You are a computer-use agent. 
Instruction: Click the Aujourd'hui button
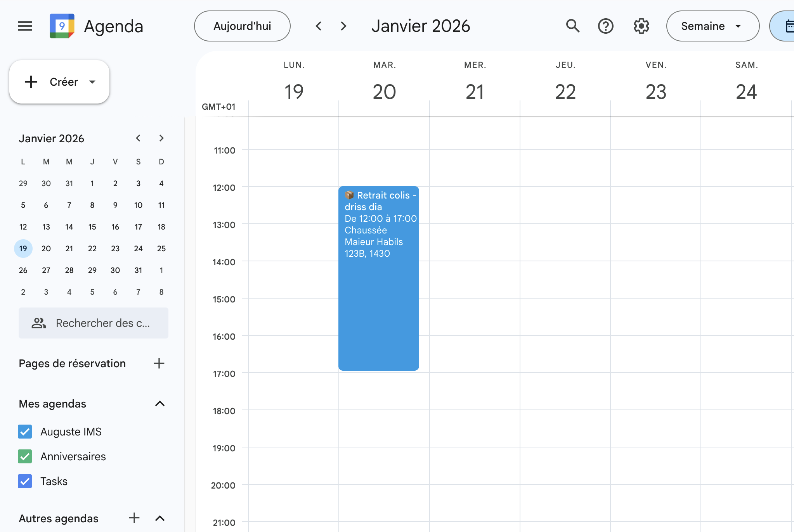[x=242, y=26]
